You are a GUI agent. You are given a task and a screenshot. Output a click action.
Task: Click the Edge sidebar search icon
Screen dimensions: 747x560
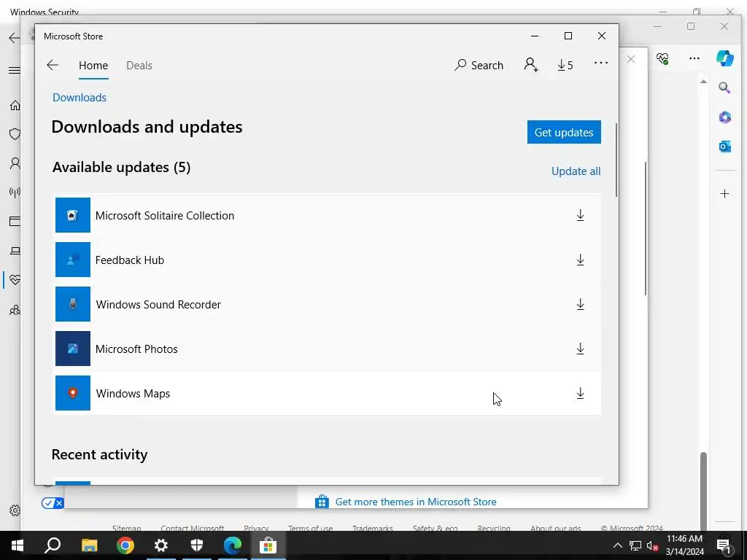click(x=724, y=87)
